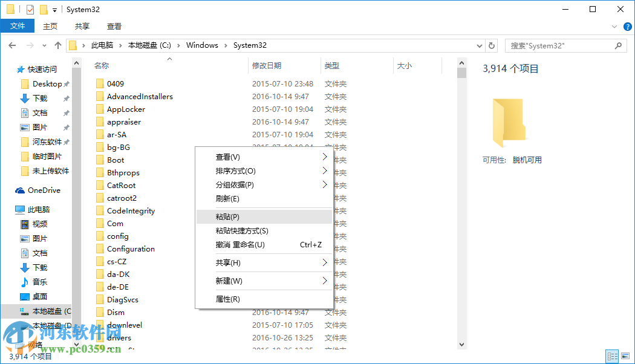Image resolution: width=635 pixels, height=364 pixels.
Task: Open Help using the blue question mark icon
Action: coord(627,26)
